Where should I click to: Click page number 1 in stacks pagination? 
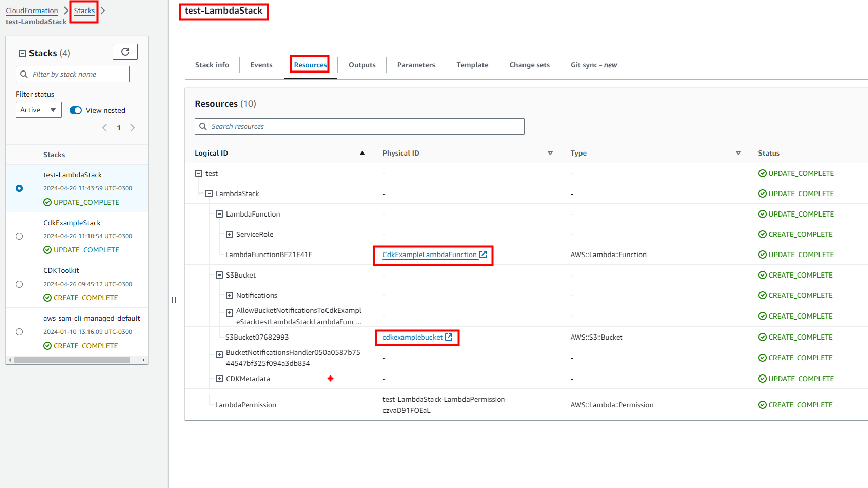[118, 128]
